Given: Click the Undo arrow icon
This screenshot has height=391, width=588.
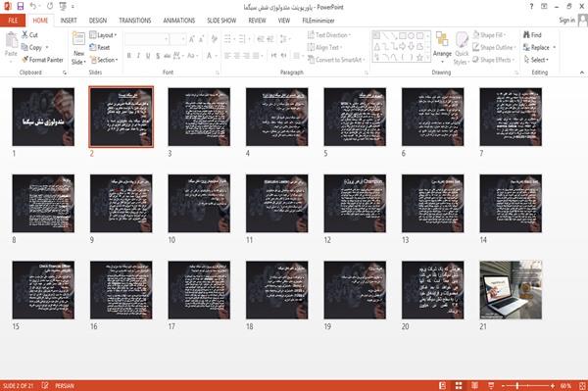Looking at the screenshot, I should pos(33,7).
